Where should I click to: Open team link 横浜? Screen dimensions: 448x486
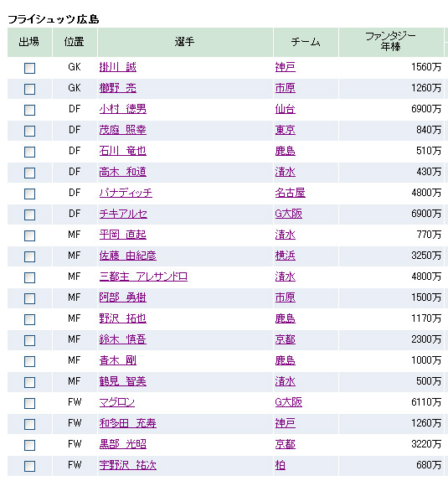(x=286, y=256)
